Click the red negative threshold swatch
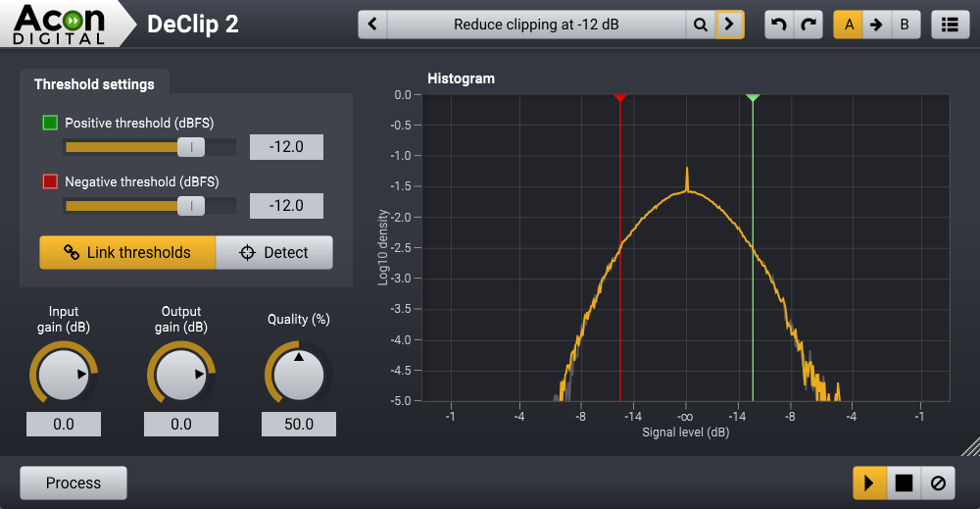980x509 pixels. tap(50, 181)
